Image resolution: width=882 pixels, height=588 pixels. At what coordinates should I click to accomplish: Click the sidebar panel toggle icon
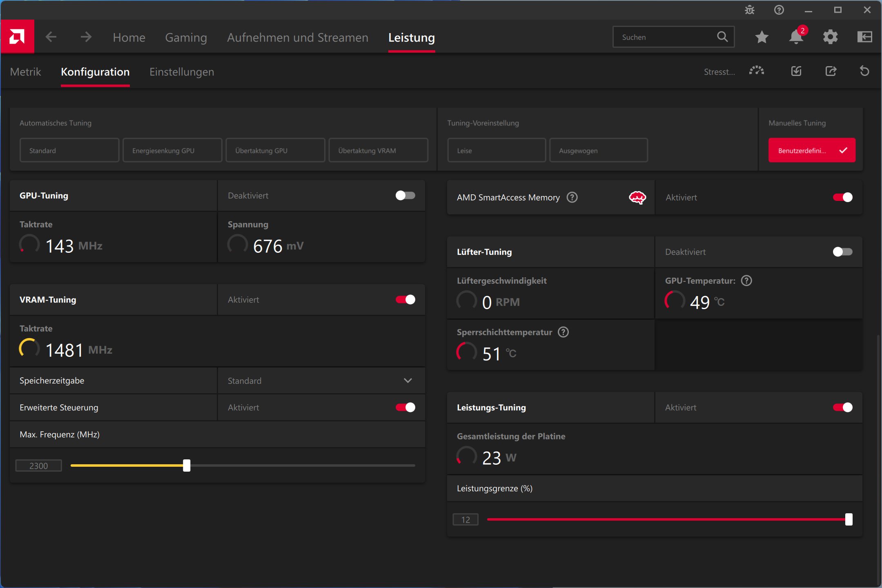pyautogui.click(x=864, y=37)
